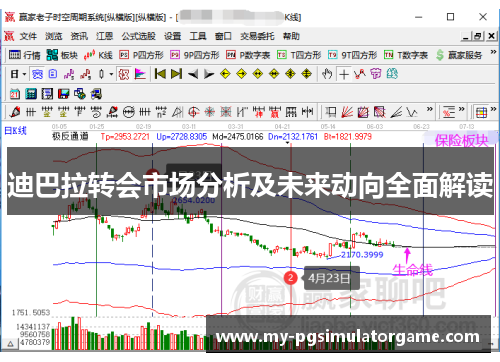Click the Bt=1821.9979 value
This screenshot has height=362, width=500.
(348, 136)
